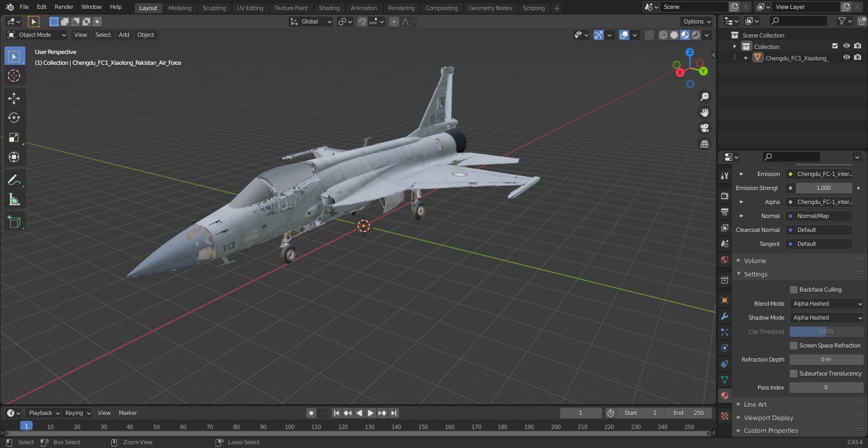
Task: Open the Physics properties tab
Action: [x=724, y=348]
